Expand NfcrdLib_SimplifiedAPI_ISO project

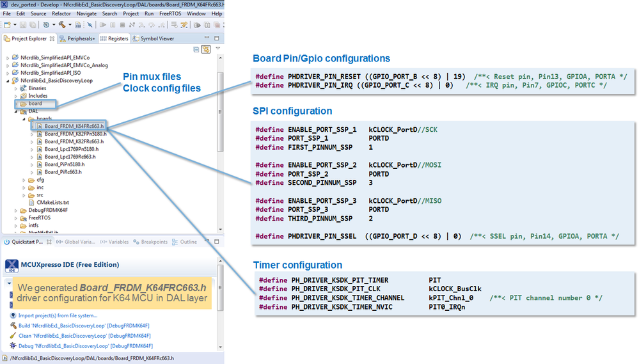[x=7, y=74]
